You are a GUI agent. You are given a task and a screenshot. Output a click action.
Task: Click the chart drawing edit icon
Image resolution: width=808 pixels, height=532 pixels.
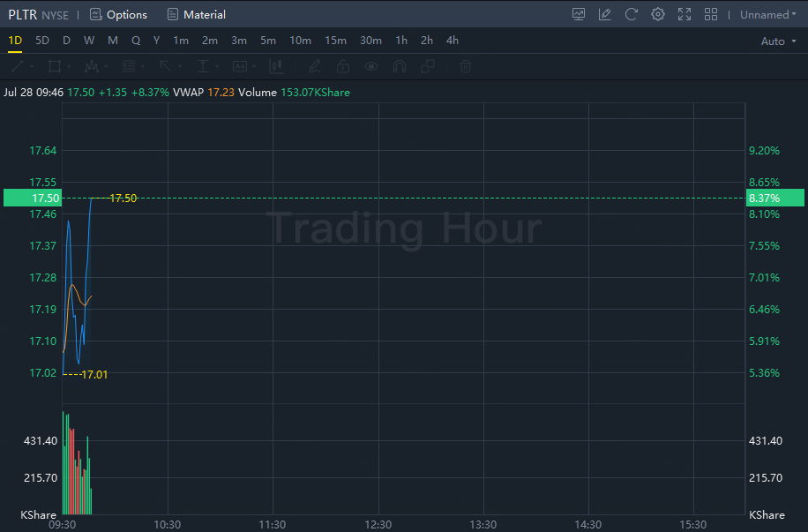click(x=604, y=14)
